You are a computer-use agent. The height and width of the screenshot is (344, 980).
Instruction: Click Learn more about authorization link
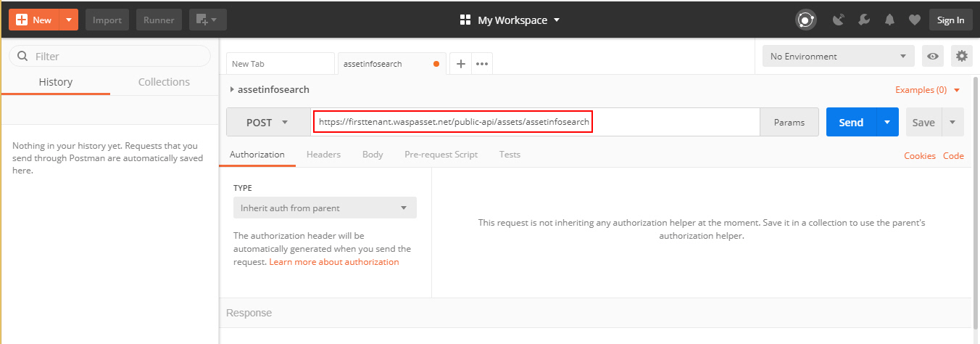point(334,262)
